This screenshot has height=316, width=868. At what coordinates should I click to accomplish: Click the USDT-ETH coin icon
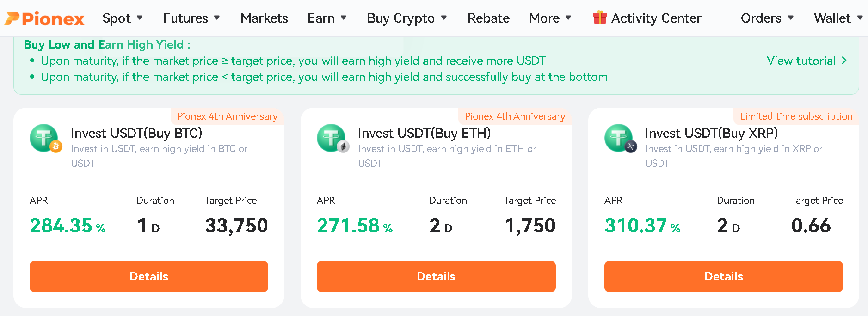tap(332, 138)
